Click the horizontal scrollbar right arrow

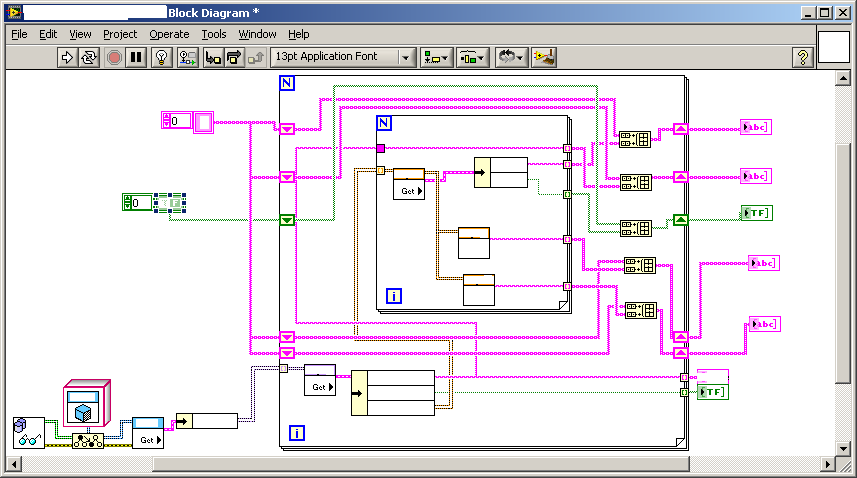(x=828, y=465)
